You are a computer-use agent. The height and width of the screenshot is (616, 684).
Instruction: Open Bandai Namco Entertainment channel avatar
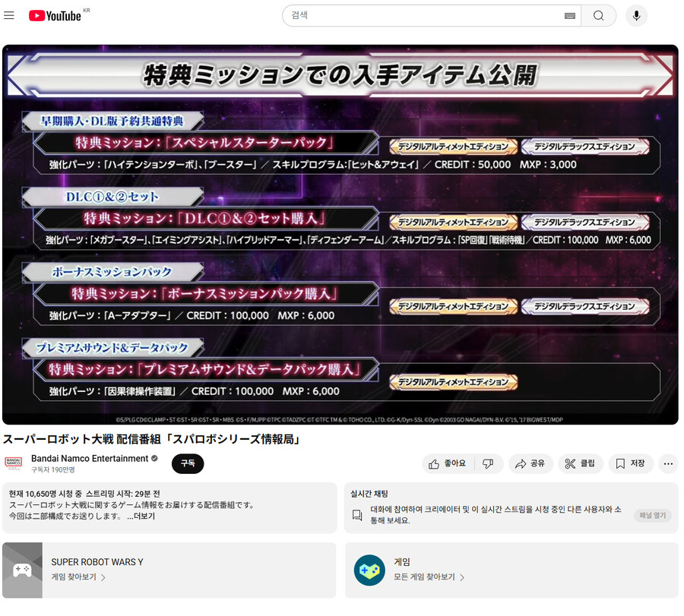pyautogui.click(x=13, y=463)
